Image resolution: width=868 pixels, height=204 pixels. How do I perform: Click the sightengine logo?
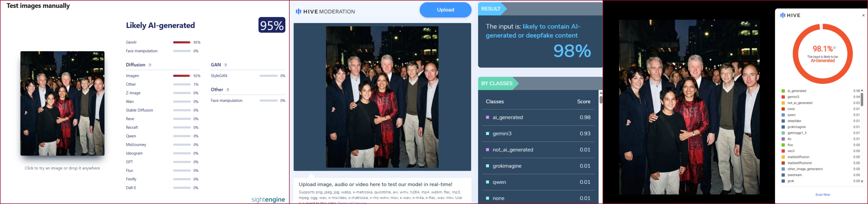(x=268, y=200)
